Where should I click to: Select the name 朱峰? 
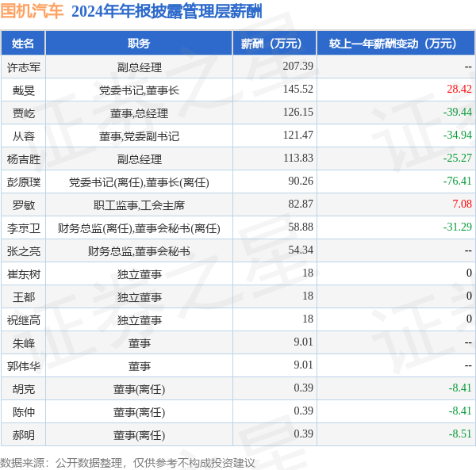24,343
